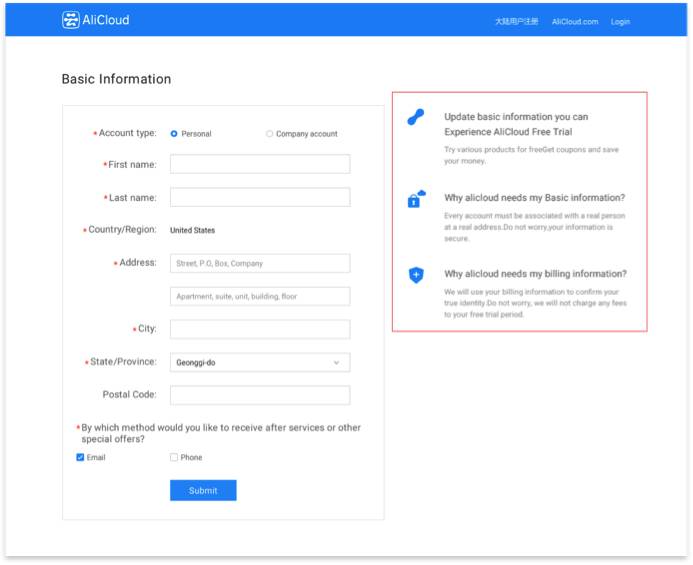693x565 pixels.
Task: Click the link icon beside Update basic information
Action: (x=415, y=117)
